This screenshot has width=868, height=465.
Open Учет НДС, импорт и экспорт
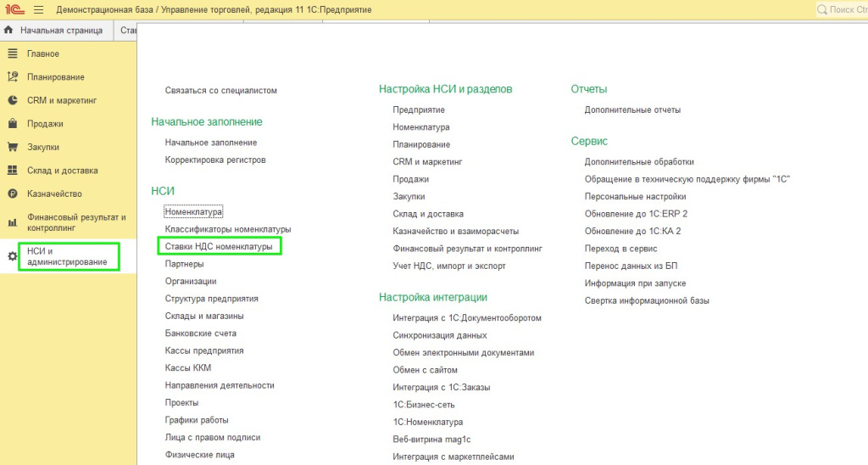click(x=449, y=266)
